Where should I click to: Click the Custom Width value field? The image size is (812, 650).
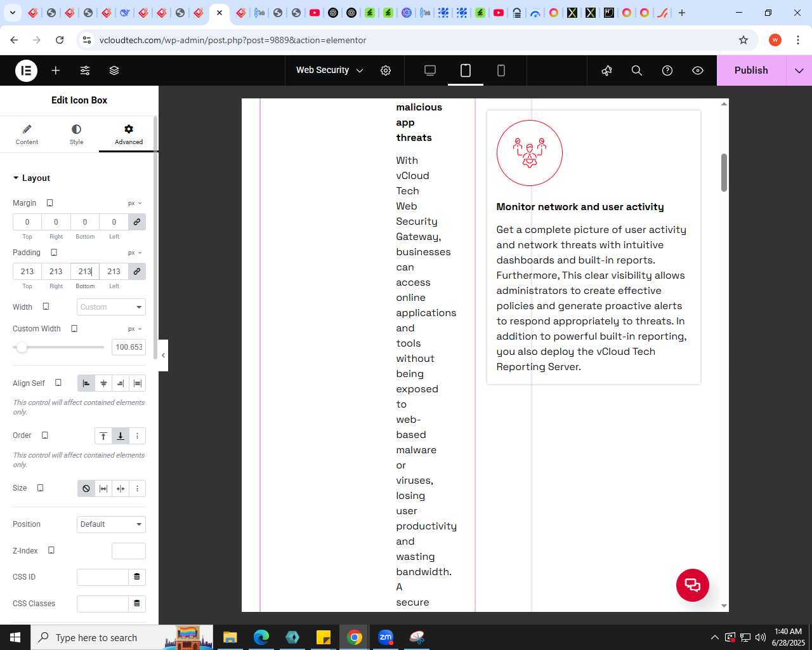pyautogui.click(x=129, y=347)
